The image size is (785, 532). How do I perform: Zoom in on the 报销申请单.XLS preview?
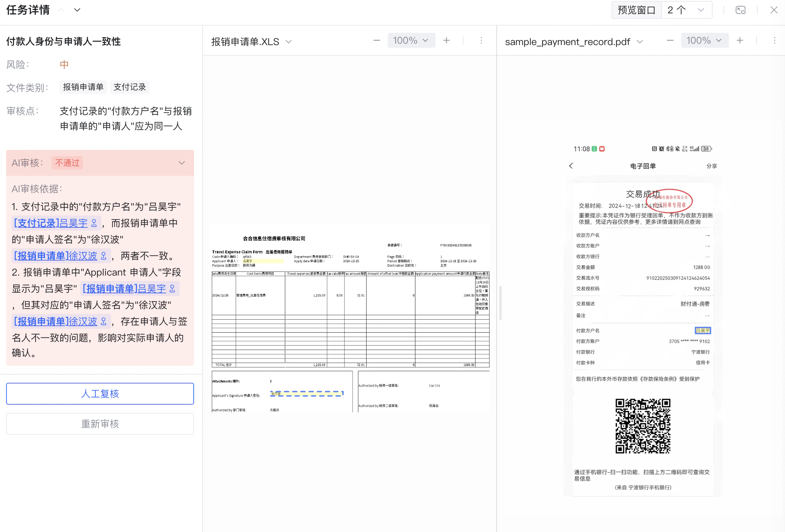(x=446, y=40)
